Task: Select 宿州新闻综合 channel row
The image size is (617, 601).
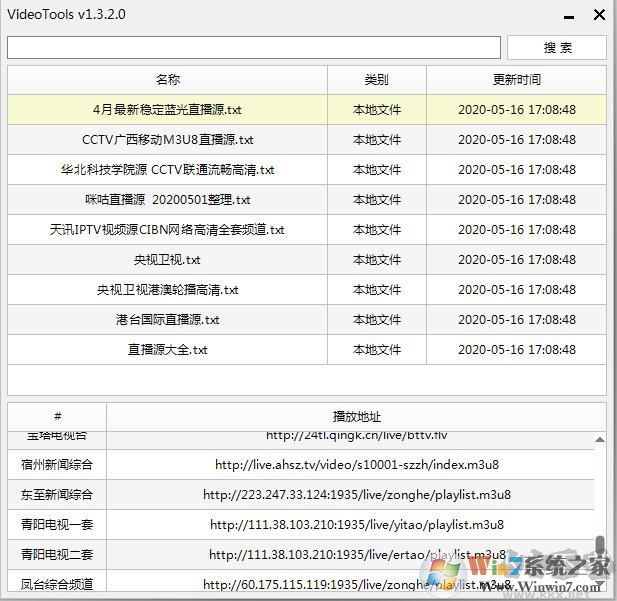Action: tap(57, 465)
